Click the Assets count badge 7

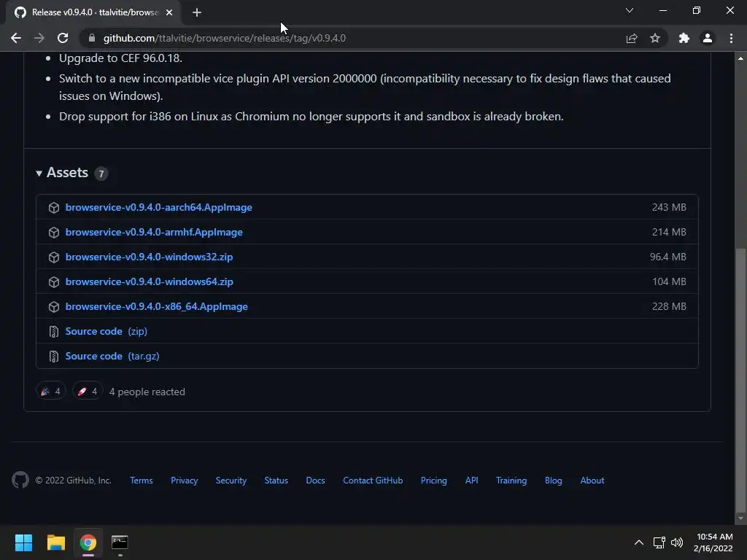(101, 174)
